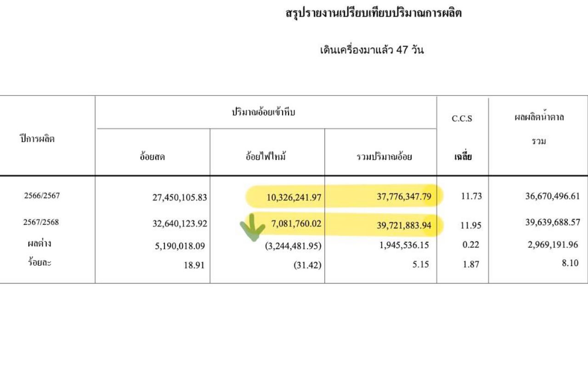Image resolution: width=588 pixels, height=381 pixels.
Task: Select the ผลผลิตน้ำตาล column header
Action: click(539, 117)
